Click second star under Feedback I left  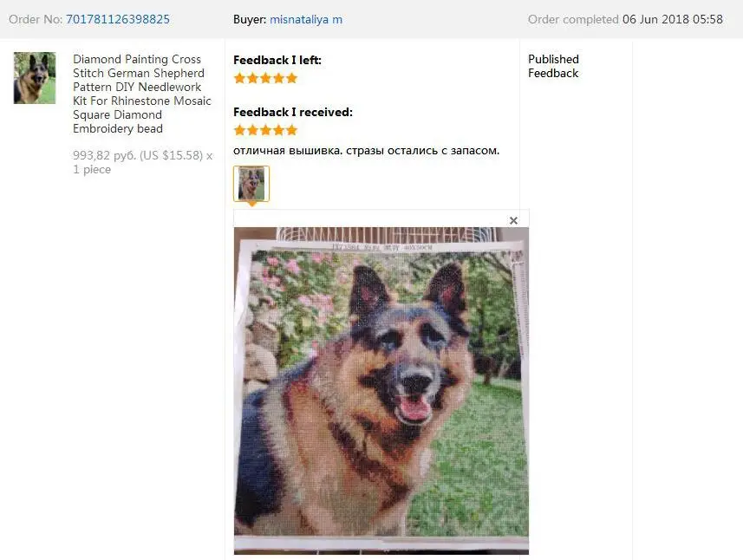(252, 78)
